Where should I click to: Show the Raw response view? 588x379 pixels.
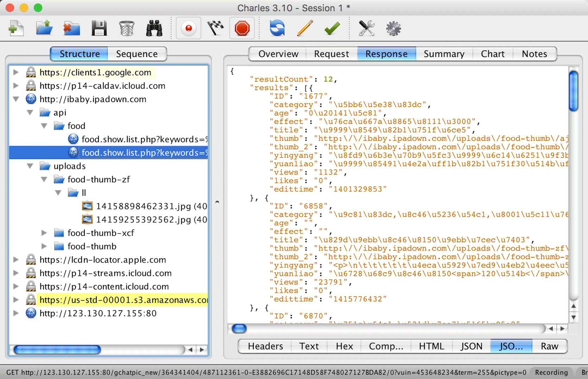[x=549, y=346]
